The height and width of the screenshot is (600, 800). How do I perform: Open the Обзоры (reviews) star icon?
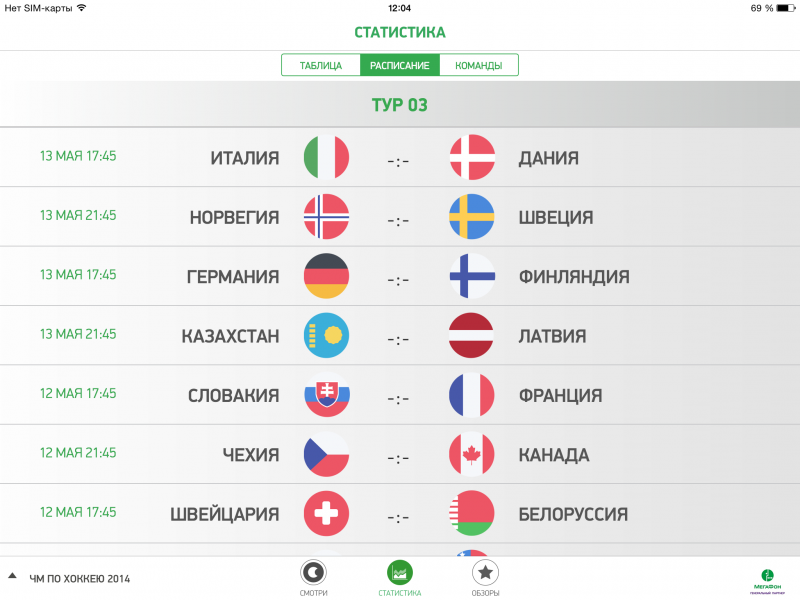coord(485,573)
